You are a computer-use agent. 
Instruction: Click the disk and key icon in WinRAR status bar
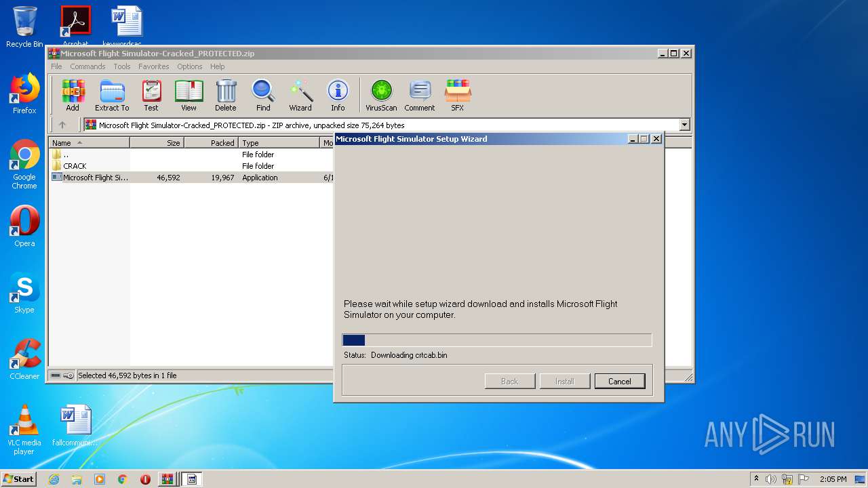coord(62,375)
